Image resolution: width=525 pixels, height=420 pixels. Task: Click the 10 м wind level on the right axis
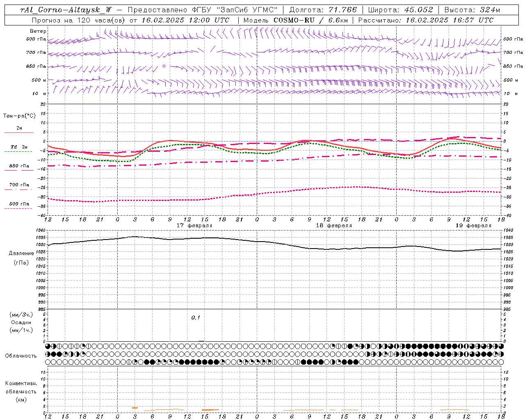click(x=510, y=94)
